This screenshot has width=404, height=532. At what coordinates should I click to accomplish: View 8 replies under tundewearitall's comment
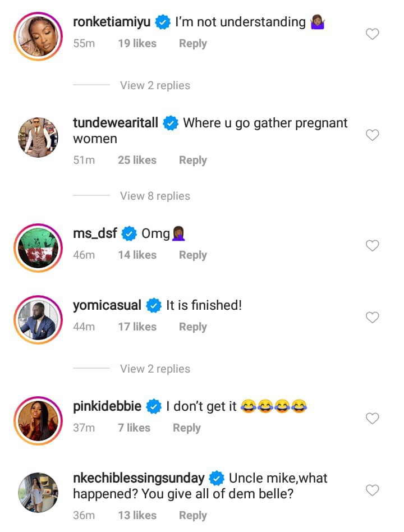[155, 196]
